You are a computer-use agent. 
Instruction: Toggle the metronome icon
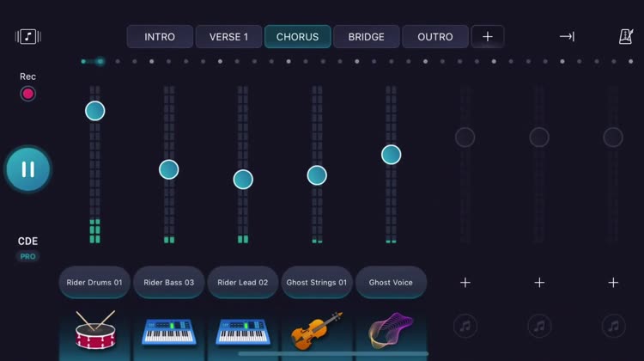(626, 37)
